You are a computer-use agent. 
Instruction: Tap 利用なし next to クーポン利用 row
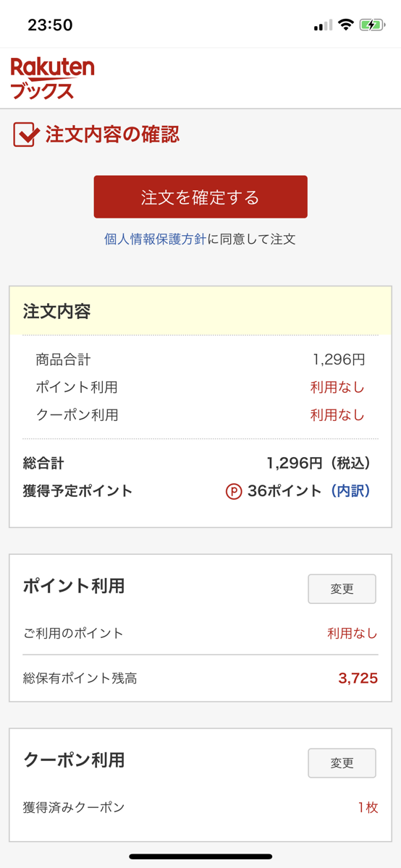coord(337,415)
